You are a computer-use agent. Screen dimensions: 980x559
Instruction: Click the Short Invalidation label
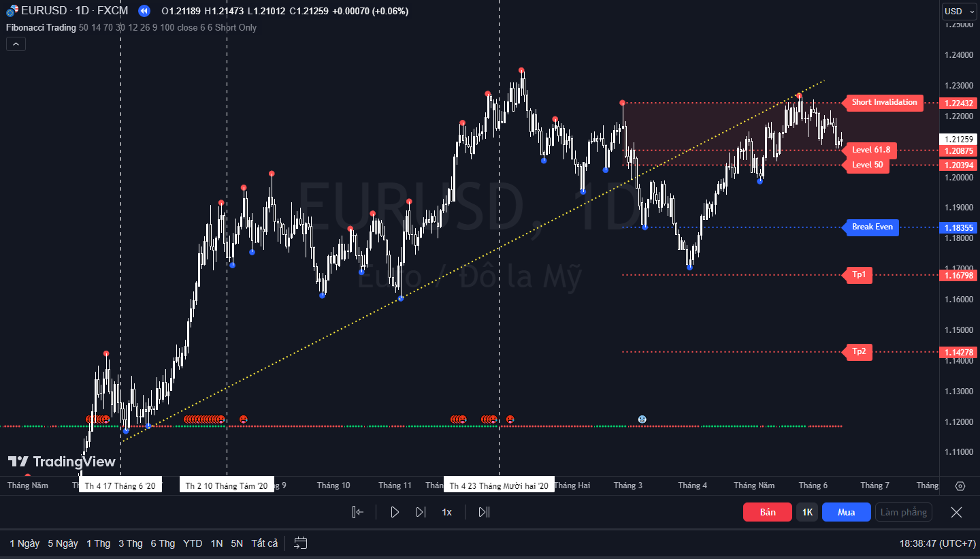point(884,102)
